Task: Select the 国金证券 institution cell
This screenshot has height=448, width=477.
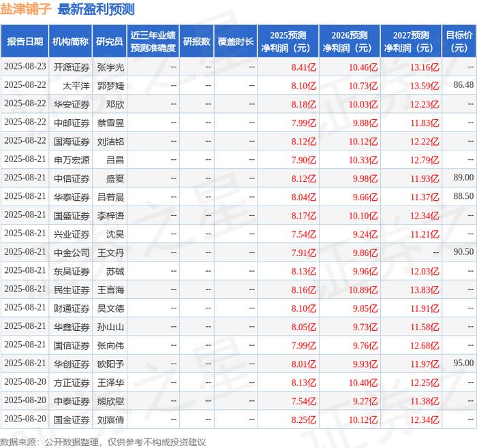Action: [72, 419]
